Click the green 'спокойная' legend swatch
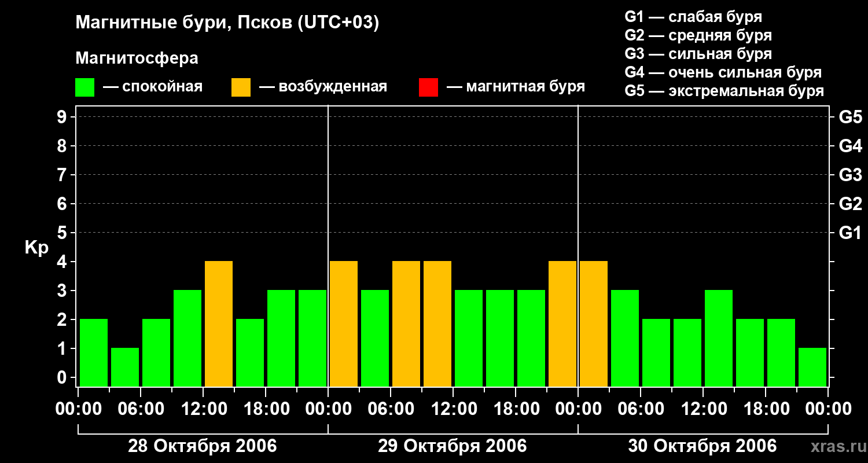This screenshot has width=868, height=463. tap(84, 87)
